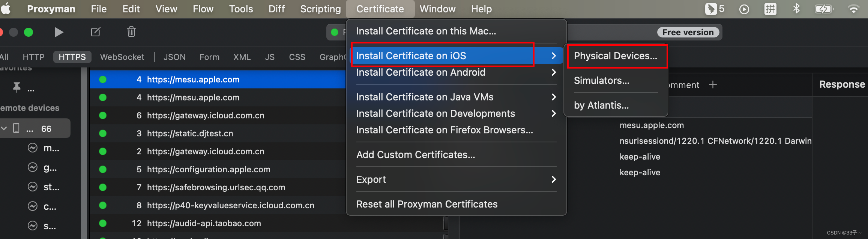Open the Flow menu
This screenshot has width=868, height=239.
pos(203,9)
